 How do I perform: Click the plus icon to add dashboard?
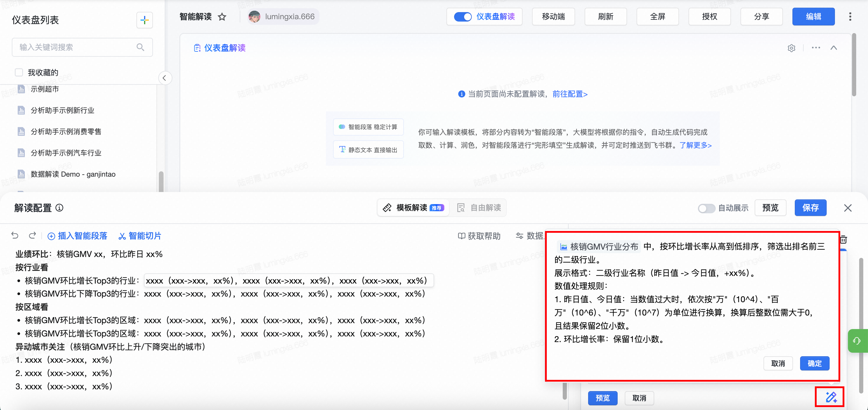tap(145, 20)
